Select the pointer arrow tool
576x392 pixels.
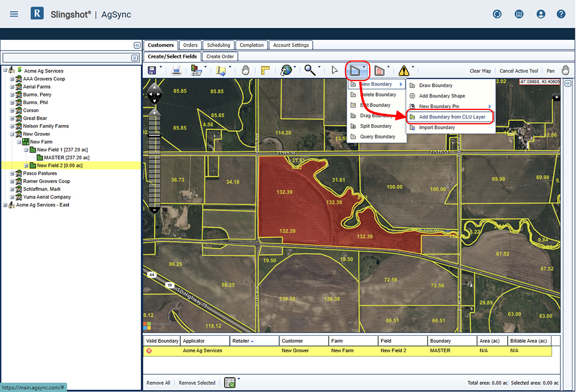pyautogui.click(x=334, y=70)
